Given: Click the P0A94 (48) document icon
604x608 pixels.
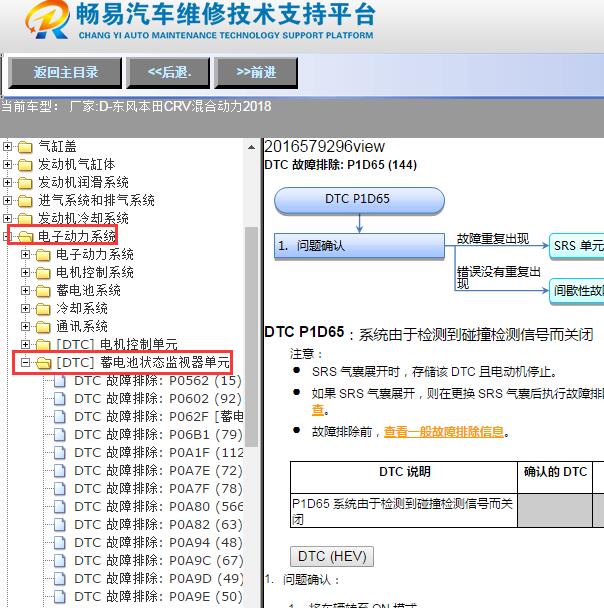Looking at the screenshot, I should (x=59, y=542).
